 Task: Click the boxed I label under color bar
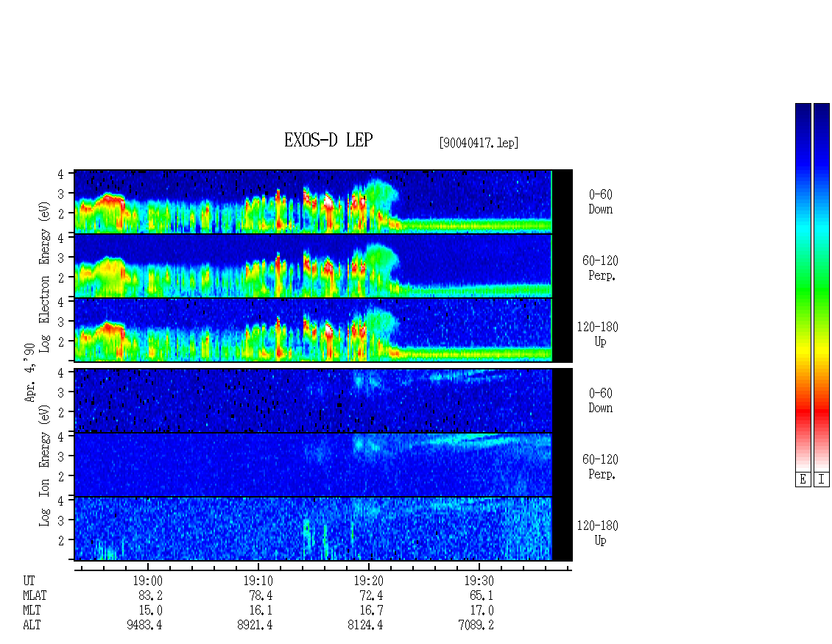(x=822, y=480)
